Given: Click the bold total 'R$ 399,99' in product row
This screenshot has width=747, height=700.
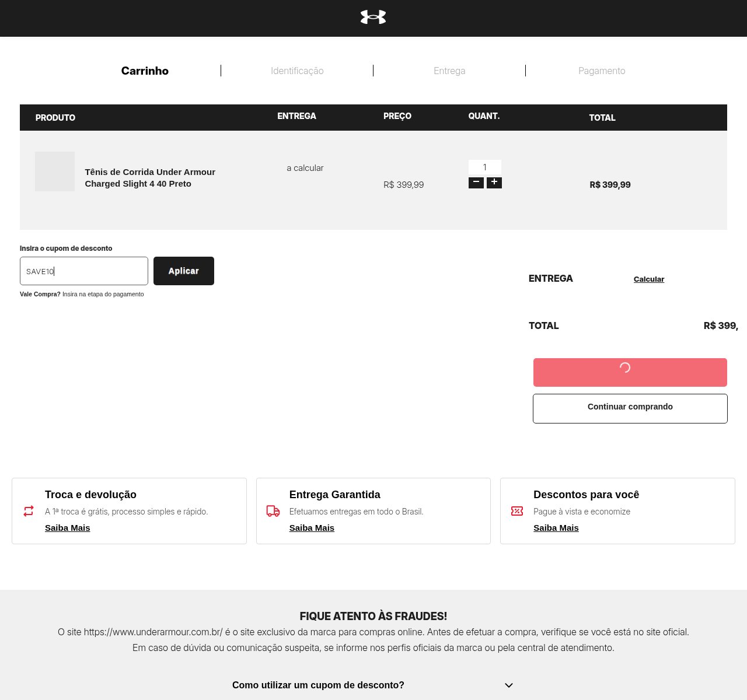Looking at the screenshot, I should pyautogui.click(x=610, y=185).
